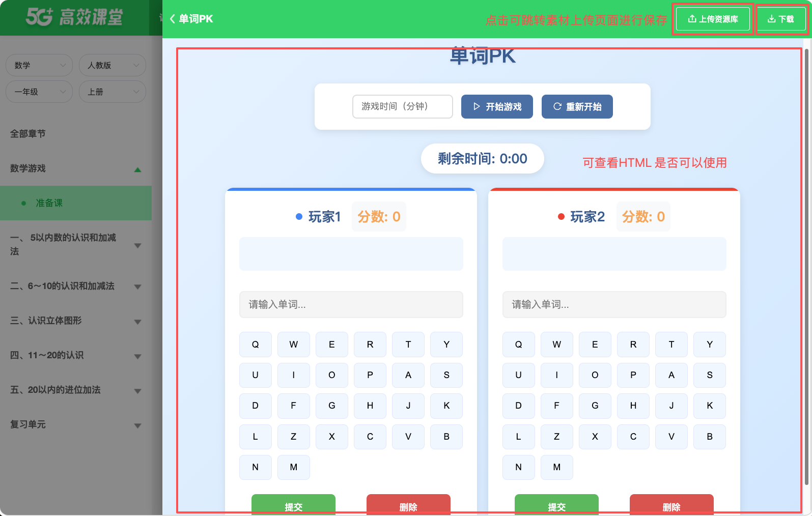Expand chapter 一、5以内数的认识和加减法
The image size is (812, 516).
[x=137, y=246]
